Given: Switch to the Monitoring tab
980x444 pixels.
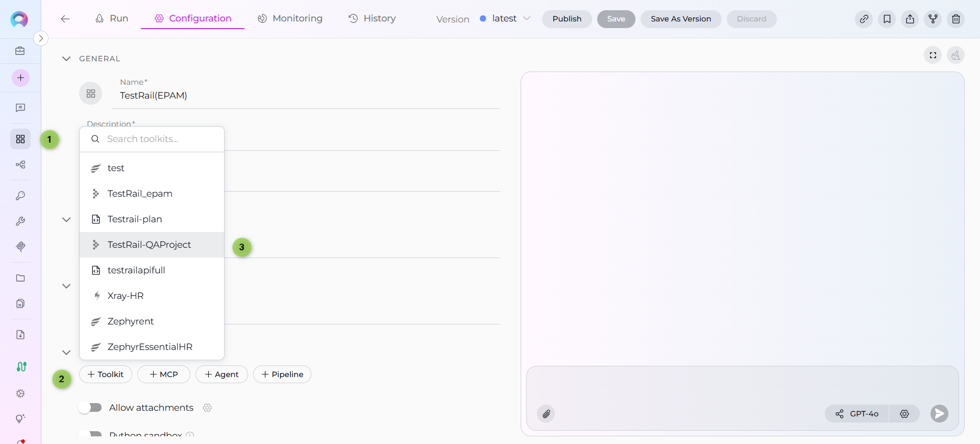Looking at the screenshot, I should [x=290, y=18].
